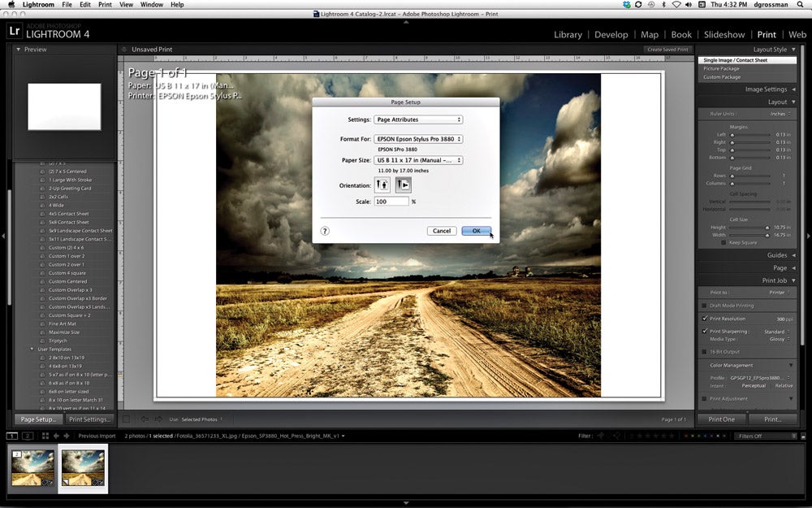Check the Keep Square checkbox

click(723, 242)
